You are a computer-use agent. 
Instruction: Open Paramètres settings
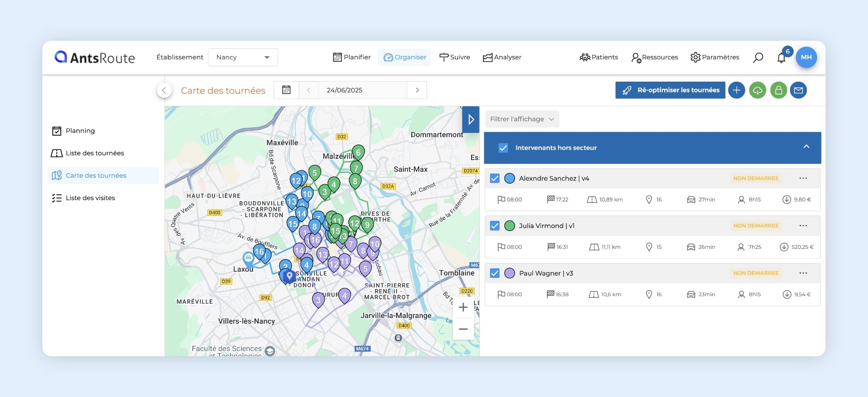(x=715, y=57)
